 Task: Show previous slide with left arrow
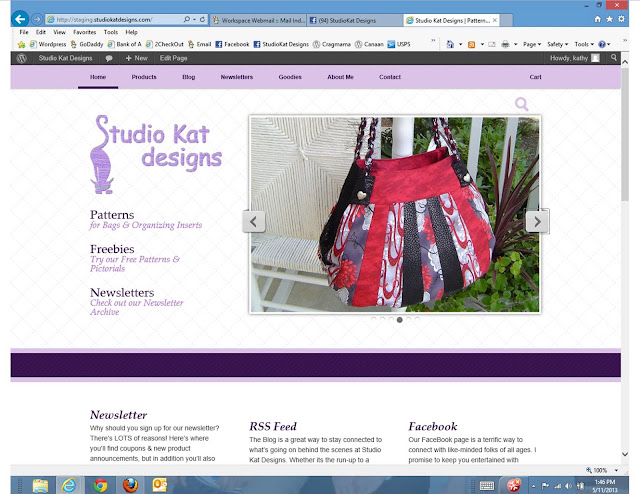point(253,222)
